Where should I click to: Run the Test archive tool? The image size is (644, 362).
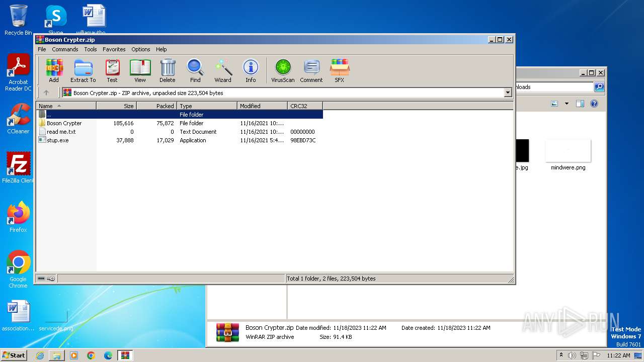[112, 70]
